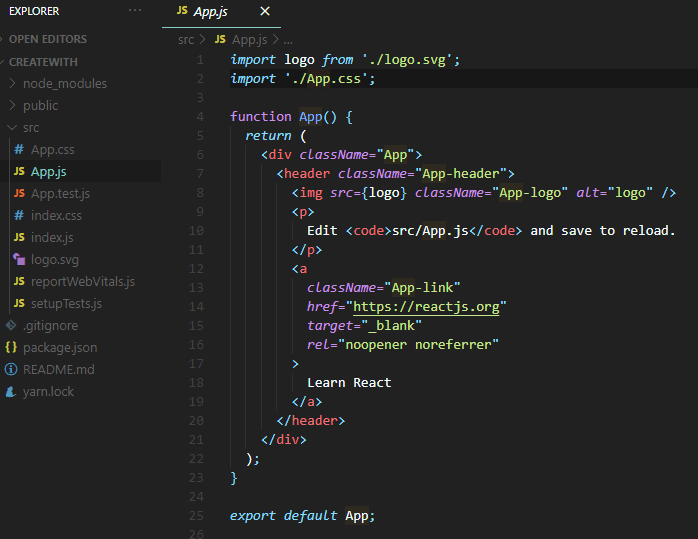Click the src breadcrumb segment
698x539 pixels.
pyautogui.click(x=186, y=40)
